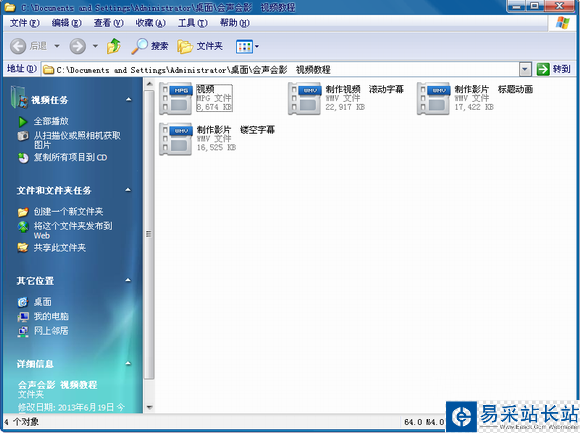Image resolution: width=580 pixels, height=433 pixels.
Task: Click the folder icon in address bar
Action: (x=48, y=70)
